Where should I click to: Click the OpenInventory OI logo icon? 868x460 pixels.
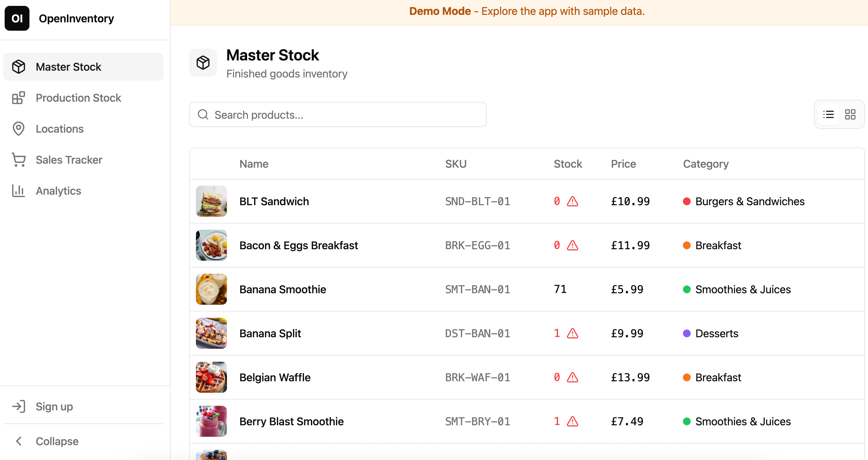click(x=17, y=18)
